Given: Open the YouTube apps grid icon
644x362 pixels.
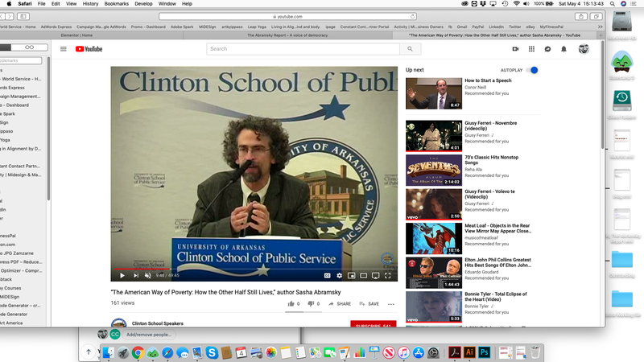Looking at the screenshot, I should (531, 49).
